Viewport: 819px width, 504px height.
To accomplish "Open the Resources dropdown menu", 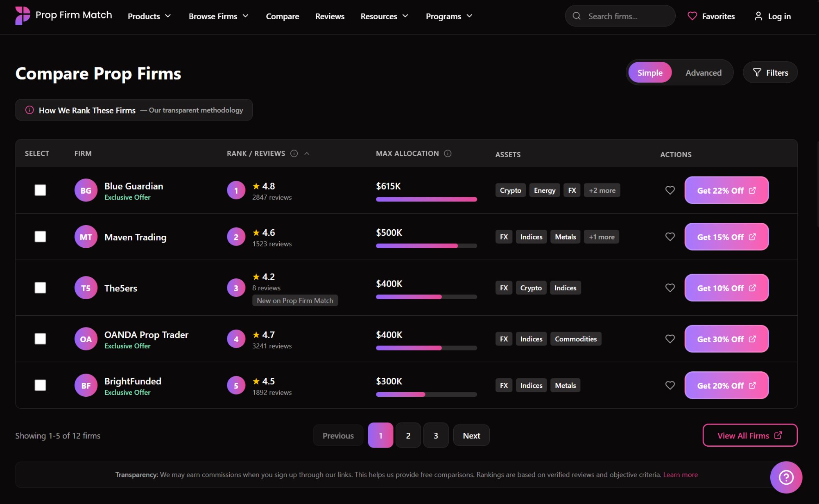I will 384,16.
